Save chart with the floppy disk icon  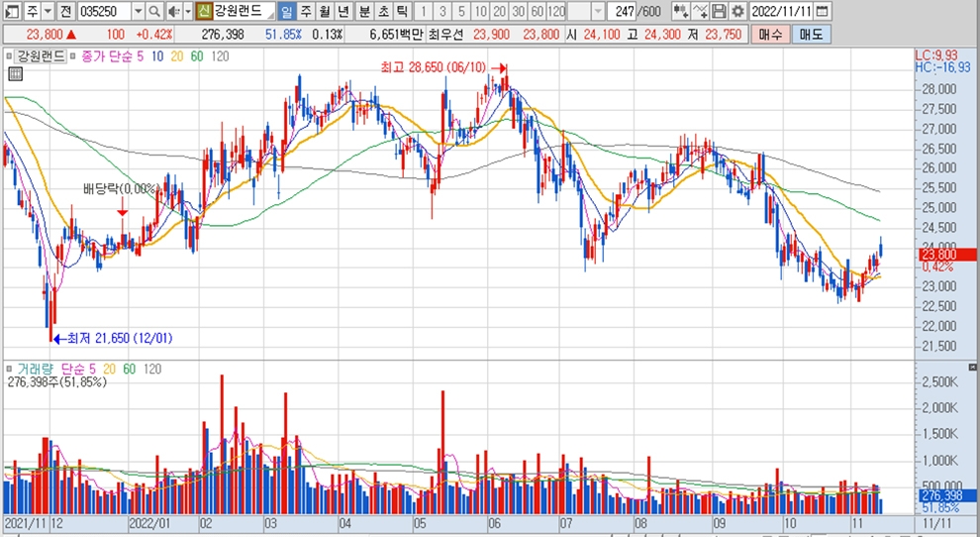(x=720, y=11)
